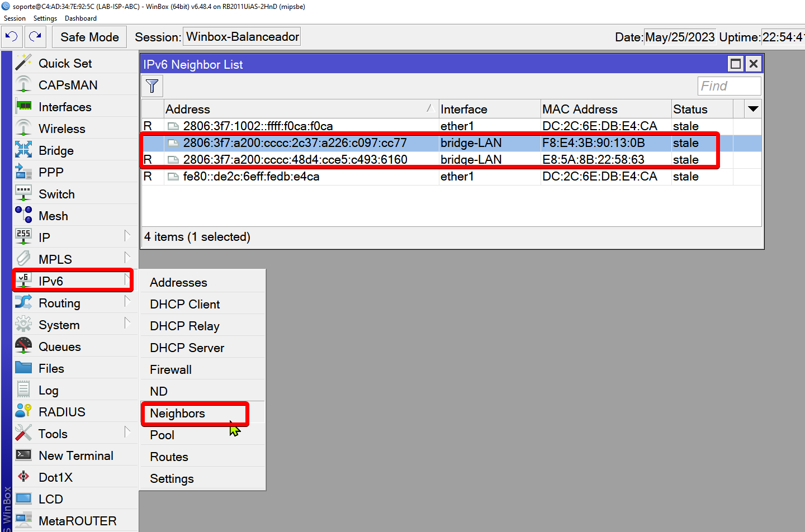Select DHCP Server in IPv6 submenu
Image resolution: width=805 pixels, height=532 pixels.
[187, 348]
